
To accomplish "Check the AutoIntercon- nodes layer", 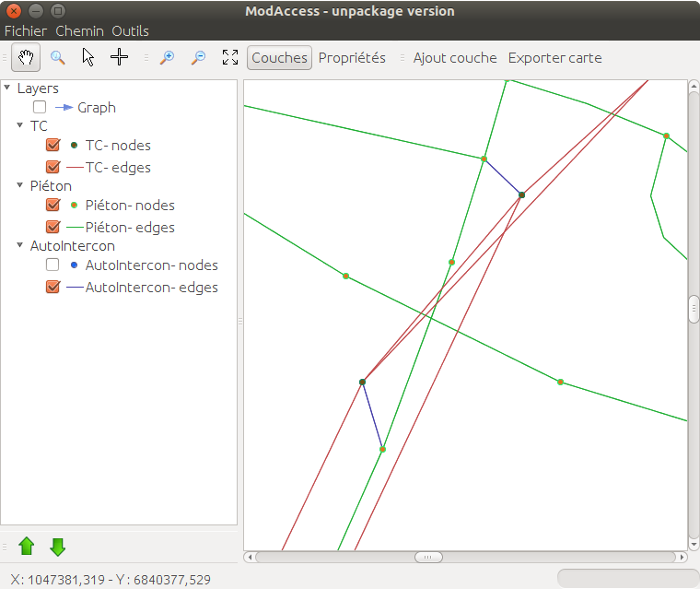I will (52, 265).
